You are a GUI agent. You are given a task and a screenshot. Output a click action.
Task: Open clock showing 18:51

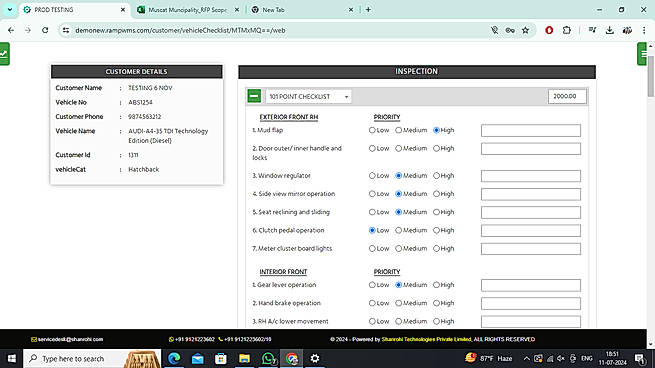pyautogui.click(x=612, y=358)
